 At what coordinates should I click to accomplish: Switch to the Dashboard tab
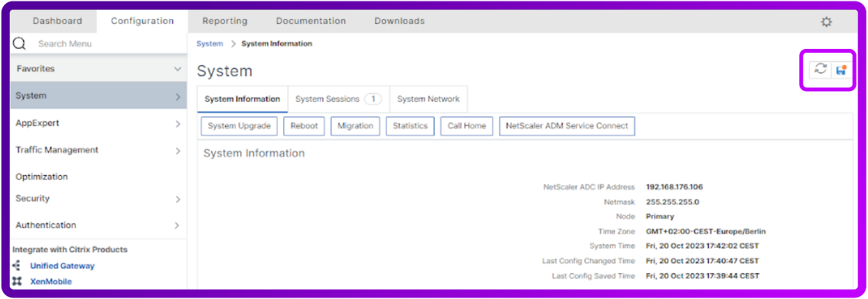click(x=57, y=21)
